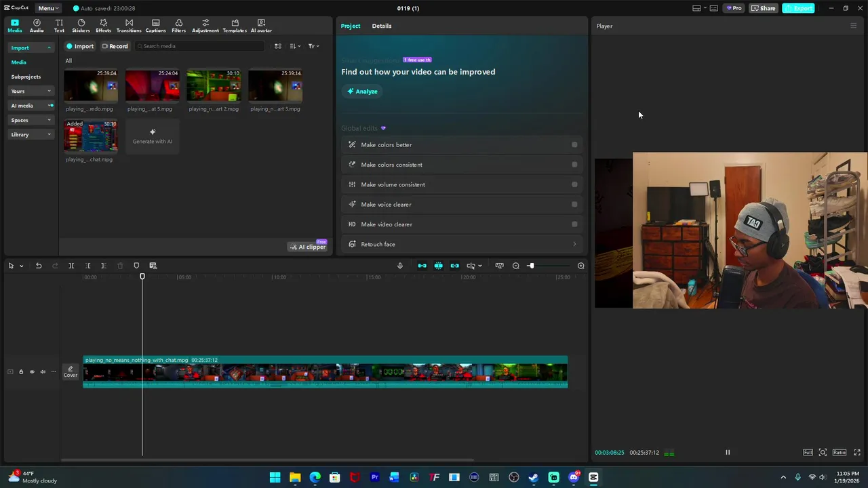
Task: Click the Analyze button
Action: coord(362,91)
